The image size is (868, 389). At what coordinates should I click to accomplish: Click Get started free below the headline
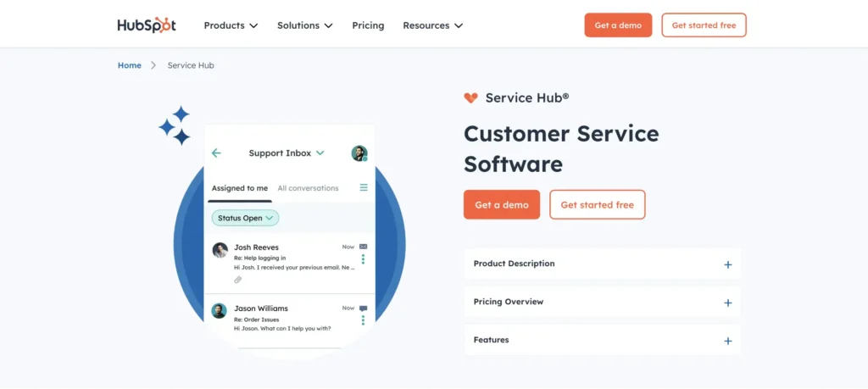(x=597, y=204)
